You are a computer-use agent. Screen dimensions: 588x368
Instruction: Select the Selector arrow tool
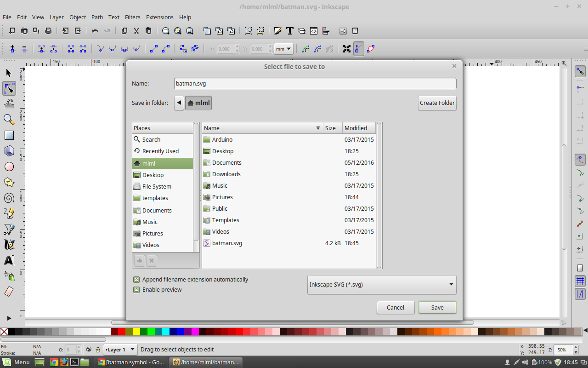coord(9,73)
